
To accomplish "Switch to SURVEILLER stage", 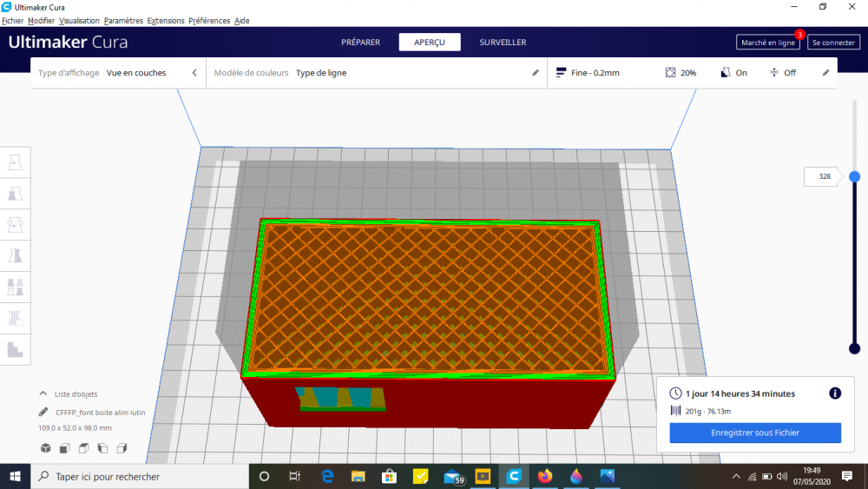I will click(x=503, y=42).
